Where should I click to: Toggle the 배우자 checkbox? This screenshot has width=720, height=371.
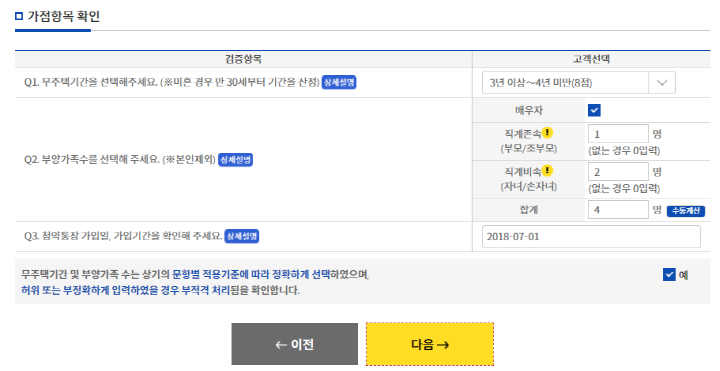(594, 110)
